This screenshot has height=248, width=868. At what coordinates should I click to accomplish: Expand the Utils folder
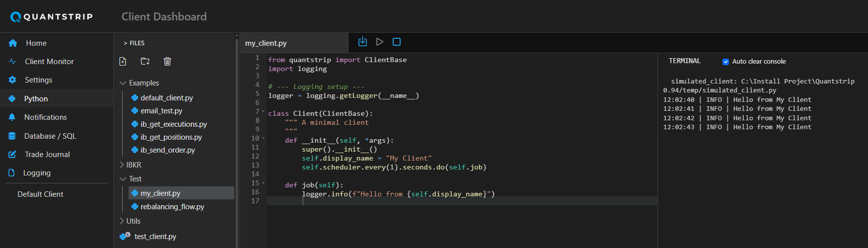point(122,221)
